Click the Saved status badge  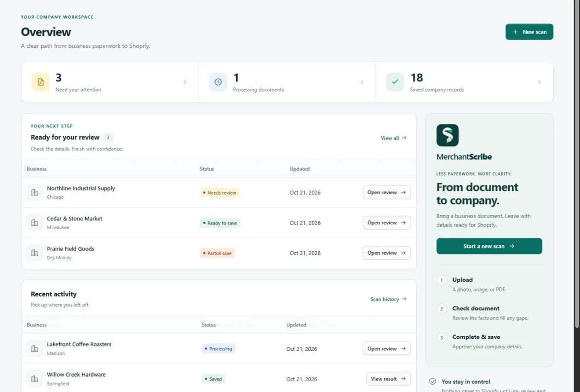coord(213,379)
